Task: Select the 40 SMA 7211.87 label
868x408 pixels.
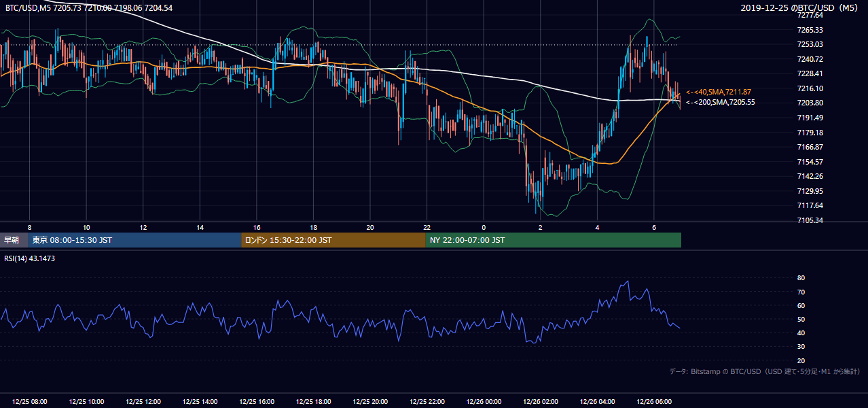Action: point(719,92)
